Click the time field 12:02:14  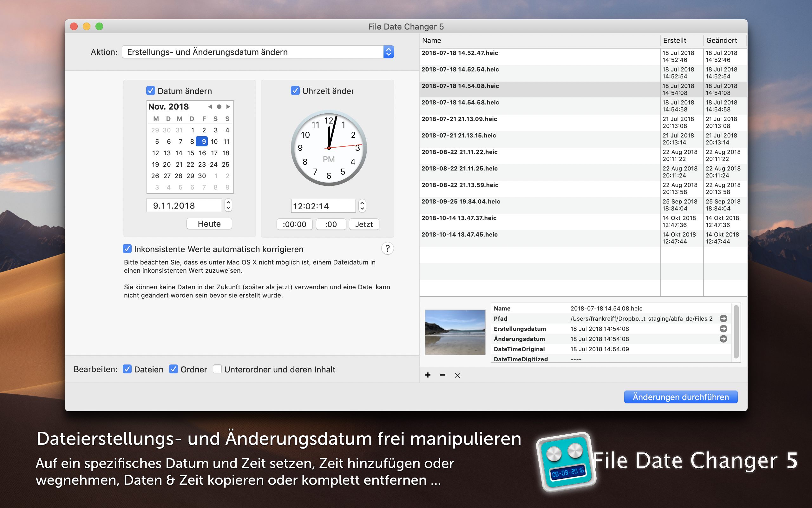pos(323,206)
